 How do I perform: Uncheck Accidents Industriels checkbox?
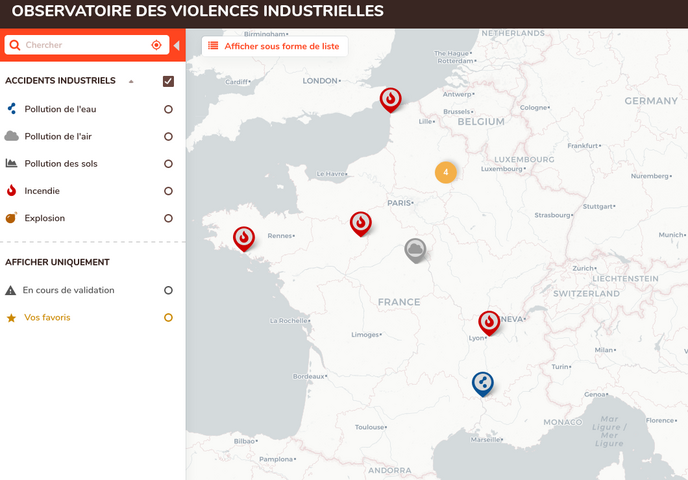point(168,81)
